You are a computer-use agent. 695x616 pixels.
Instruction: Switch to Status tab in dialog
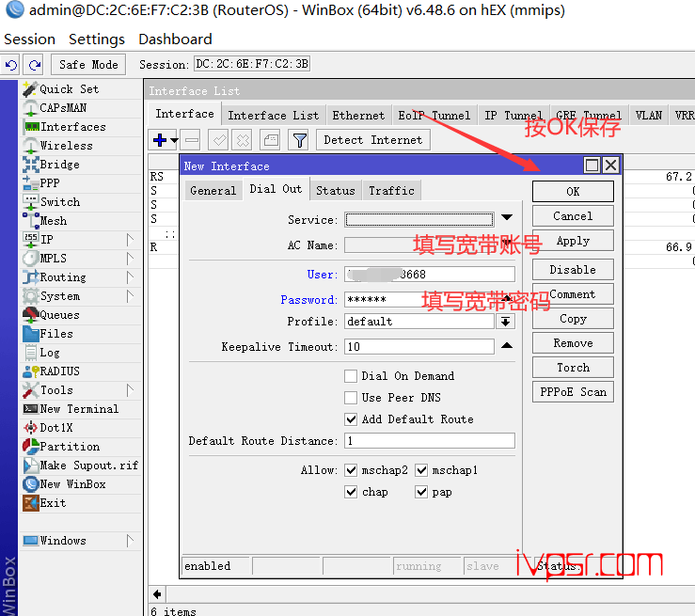pyautogui.click(x=336, y=191)
